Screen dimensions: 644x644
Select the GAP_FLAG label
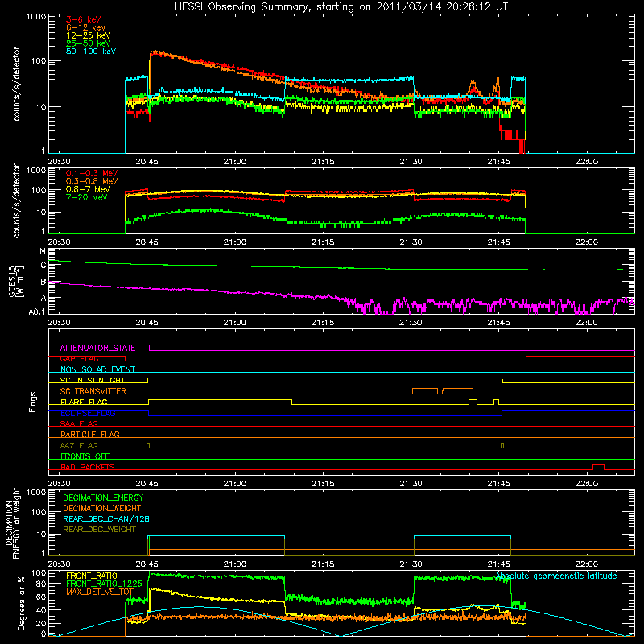(x=79, y=358)
